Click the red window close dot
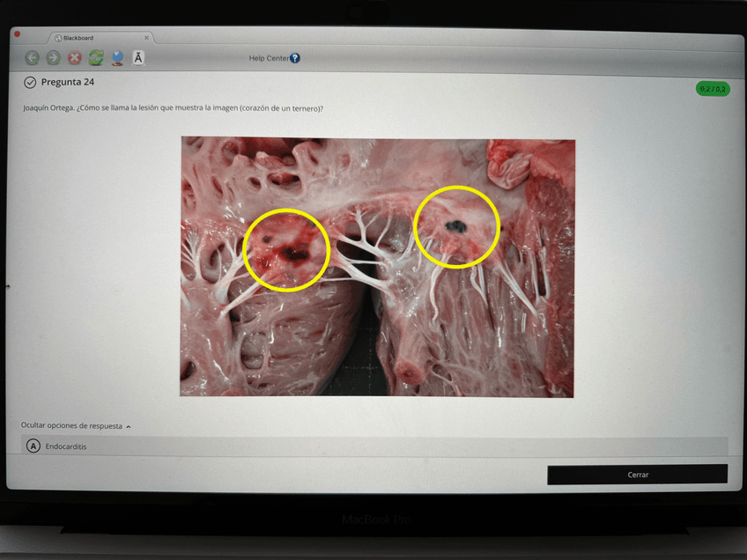The width and height of the screenshot is (747, 560). click(17, 34)
